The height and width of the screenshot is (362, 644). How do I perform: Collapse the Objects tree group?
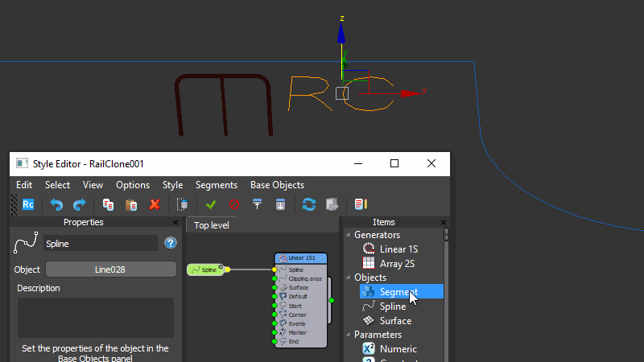click(x=349, y=278)
